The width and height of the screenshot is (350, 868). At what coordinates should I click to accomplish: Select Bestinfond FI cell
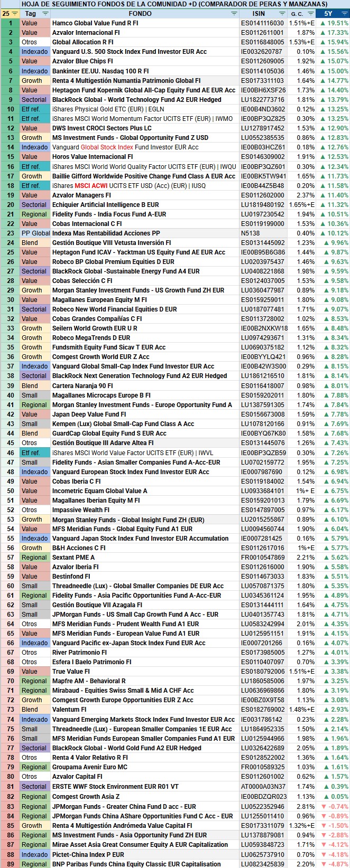pos(145,577)
